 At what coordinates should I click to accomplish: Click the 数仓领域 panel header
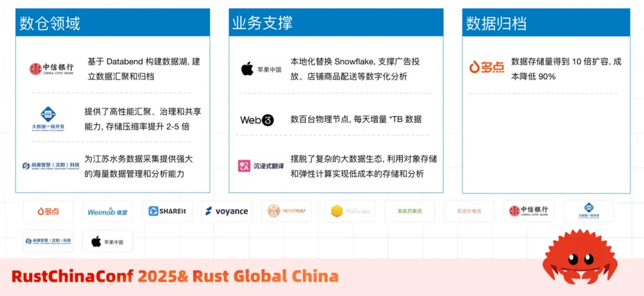113,23
